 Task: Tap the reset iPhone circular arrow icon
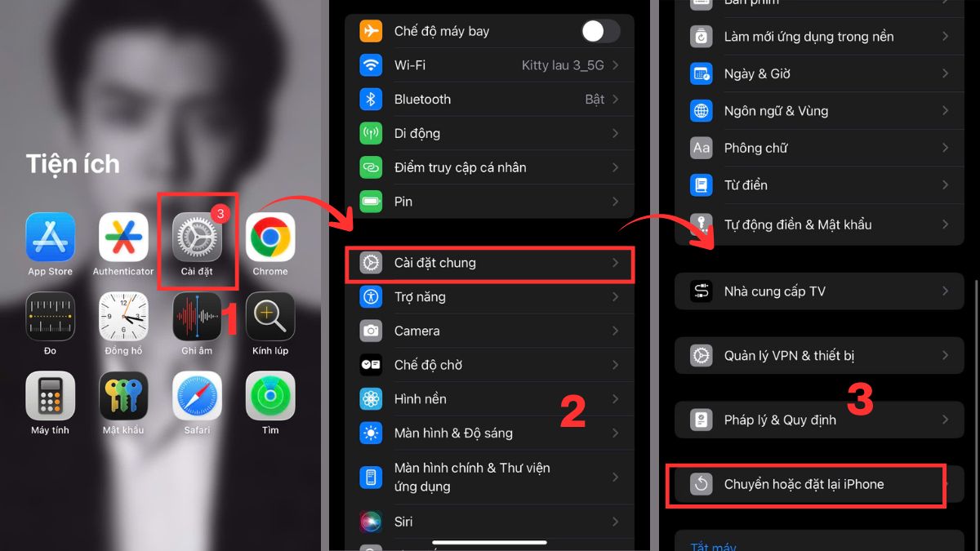point(702,484)
